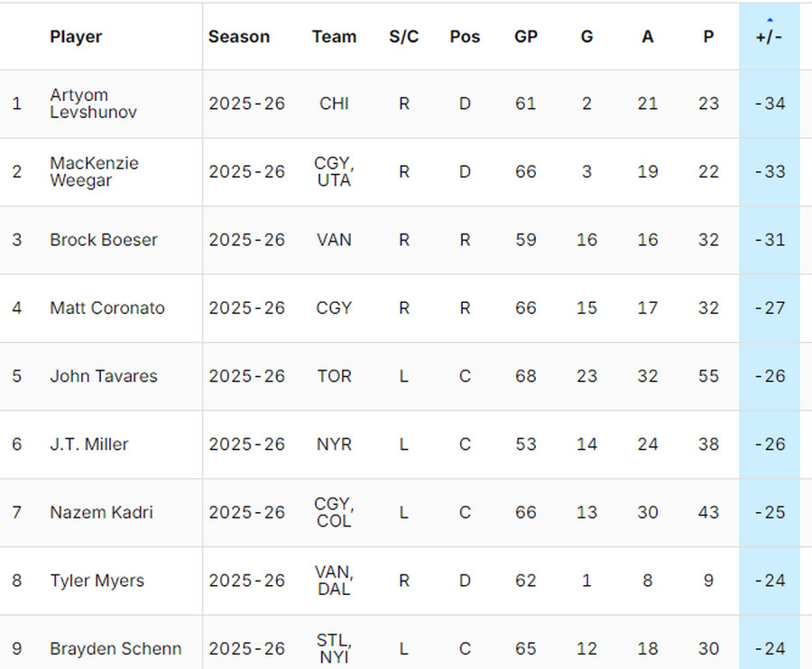Screen dimensions: 812x669
Task: Sort by Season column header
Action: coord(239,37)
